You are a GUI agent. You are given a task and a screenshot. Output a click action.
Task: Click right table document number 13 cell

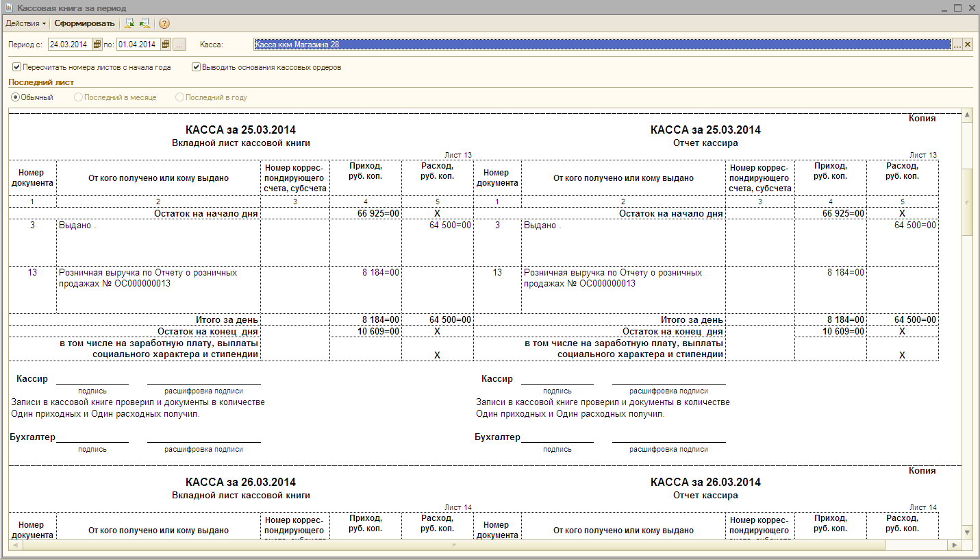497,289
